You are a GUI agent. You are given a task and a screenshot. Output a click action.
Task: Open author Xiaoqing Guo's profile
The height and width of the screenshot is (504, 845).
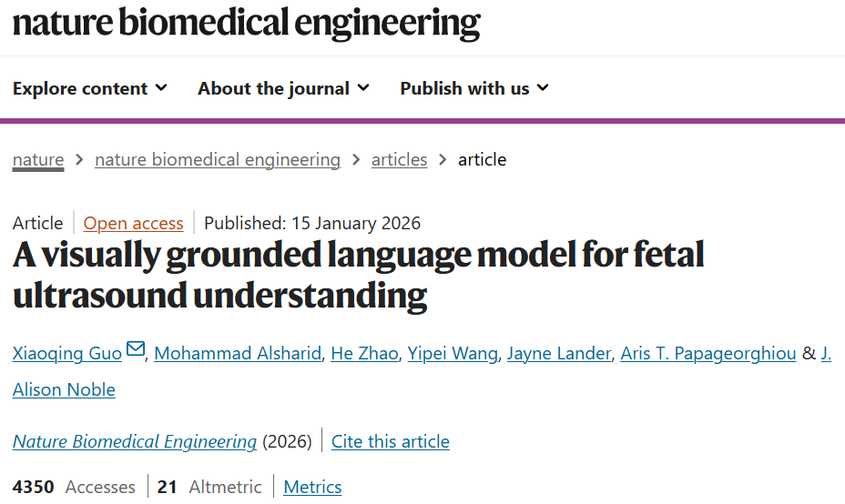(67, 353)
